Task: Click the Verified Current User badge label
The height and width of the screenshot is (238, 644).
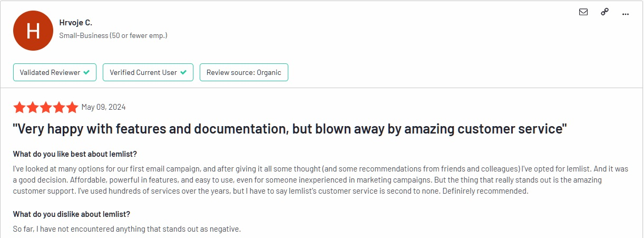Action: coord(143,72)
